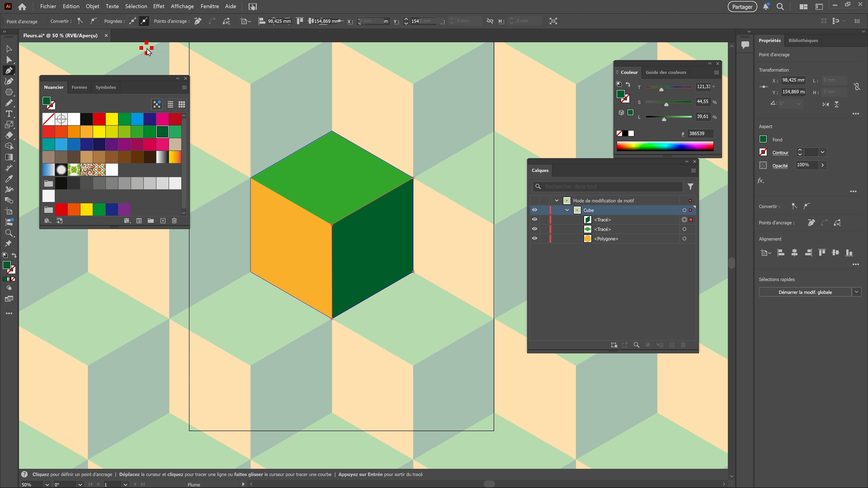Image resolution: width=868 pixels, height=488 pixels.
Task: Click the color spectrum bar in Couleur panel
Action: pos(665,146)
